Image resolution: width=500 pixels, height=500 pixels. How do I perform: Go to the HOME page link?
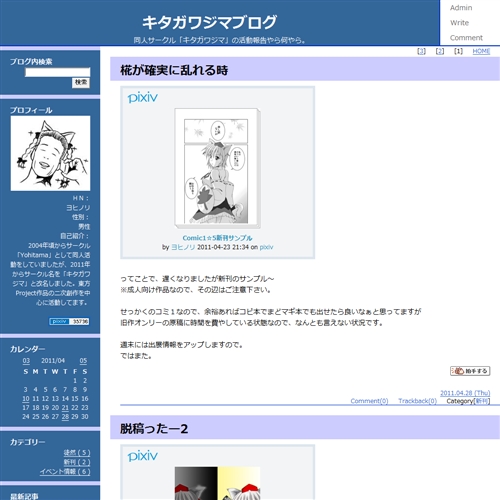click(x=481, y=51)
